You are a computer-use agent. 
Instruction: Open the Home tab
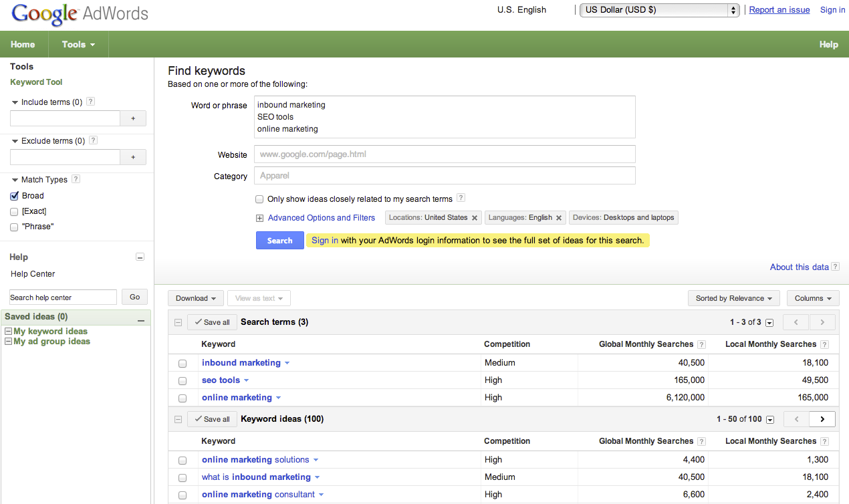coord(23,45)
